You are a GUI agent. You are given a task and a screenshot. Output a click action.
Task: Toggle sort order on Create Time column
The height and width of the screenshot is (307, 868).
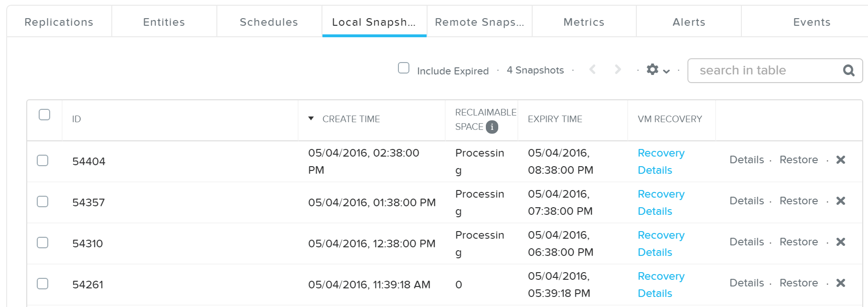[311, 118]
